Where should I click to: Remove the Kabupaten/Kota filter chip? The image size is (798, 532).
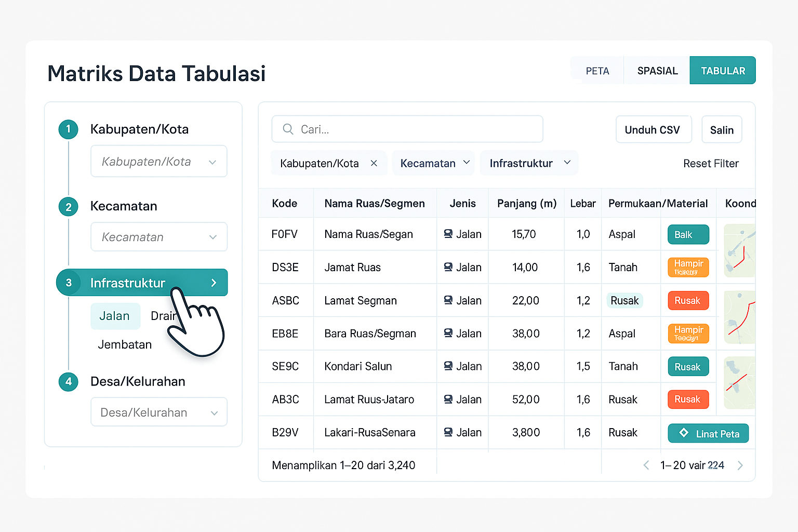374,163
